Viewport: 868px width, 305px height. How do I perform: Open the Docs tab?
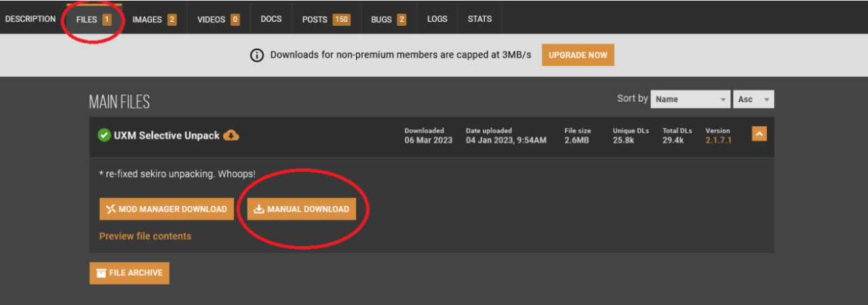[271, 20]
